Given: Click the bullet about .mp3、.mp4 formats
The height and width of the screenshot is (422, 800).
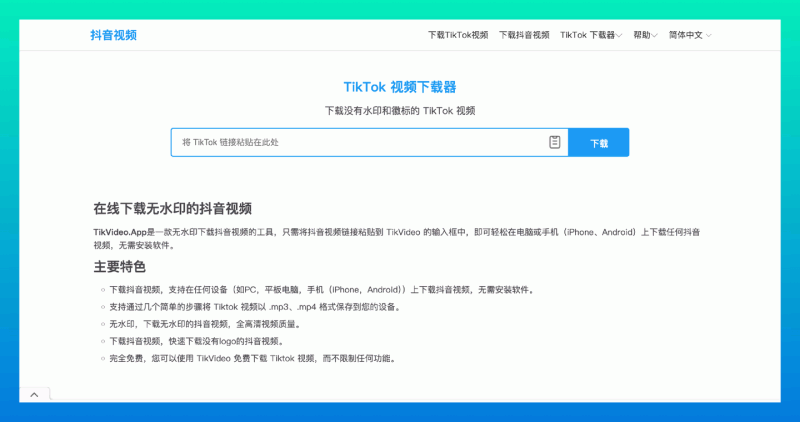Looking at the screenshot, I should [x=255, y=307].
